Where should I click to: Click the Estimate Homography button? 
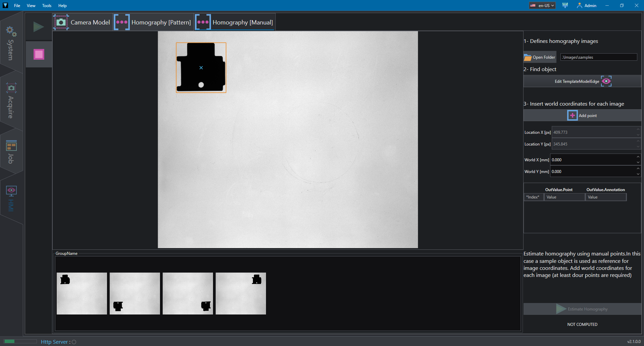click(582, 309)
